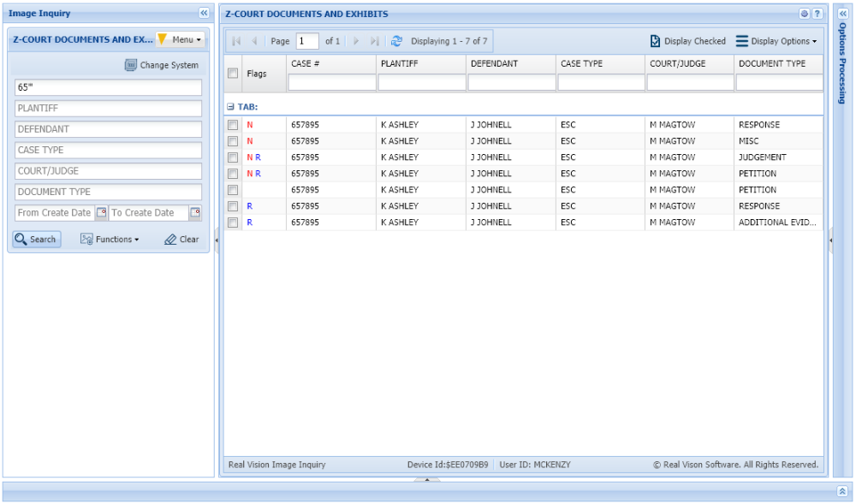Click collapse arrow beside search panel
Viewport: 856px width, 504px height.
217,240
